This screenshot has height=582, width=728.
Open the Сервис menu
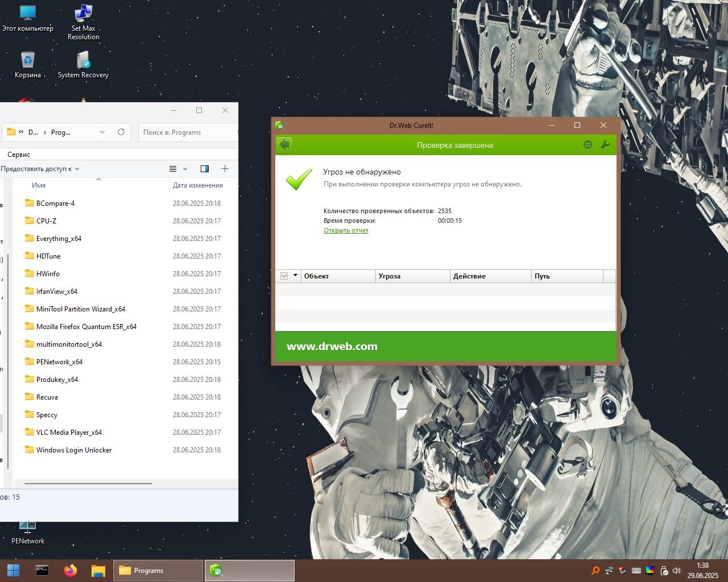[x=19, y=155]
